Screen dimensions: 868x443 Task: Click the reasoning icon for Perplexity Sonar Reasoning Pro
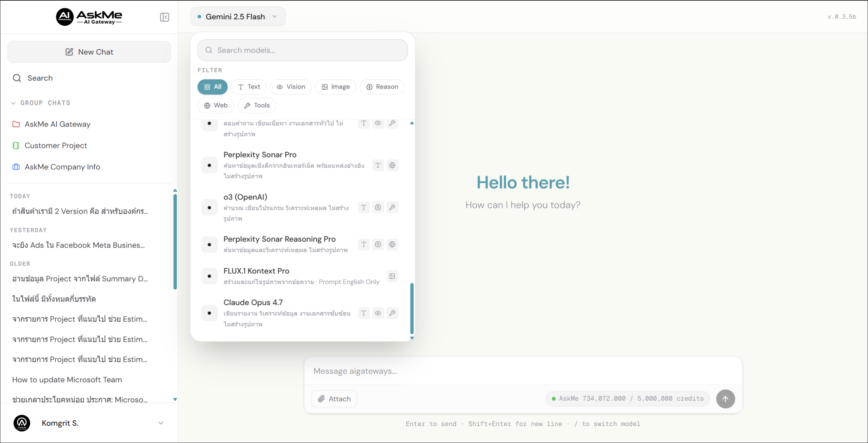coord(378,244)
